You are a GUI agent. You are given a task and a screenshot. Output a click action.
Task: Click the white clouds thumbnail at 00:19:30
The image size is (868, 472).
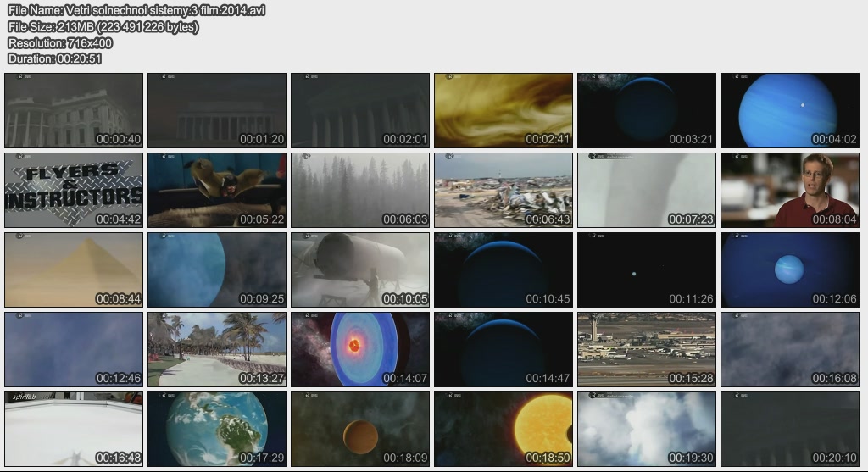coord(647,429)
